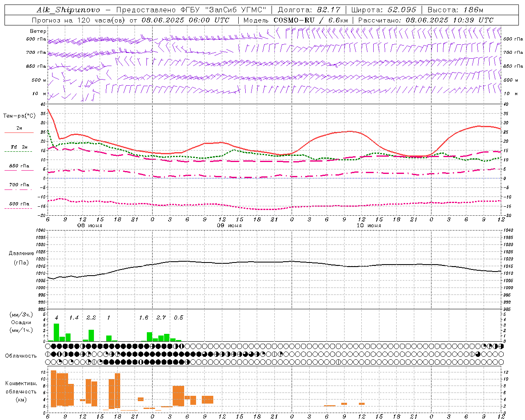
Task: Click the 500 гПа temperature legend entry
Action: [19, 204]
